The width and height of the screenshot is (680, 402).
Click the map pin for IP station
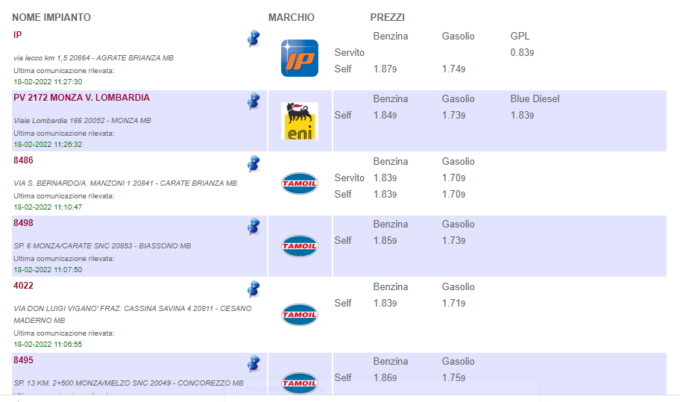tap(254, 39)
